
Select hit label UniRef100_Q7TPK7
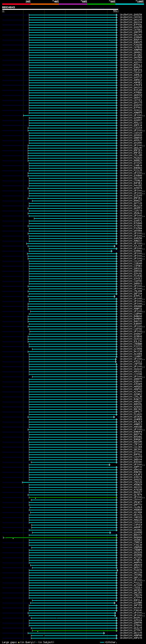click(131, 630)
